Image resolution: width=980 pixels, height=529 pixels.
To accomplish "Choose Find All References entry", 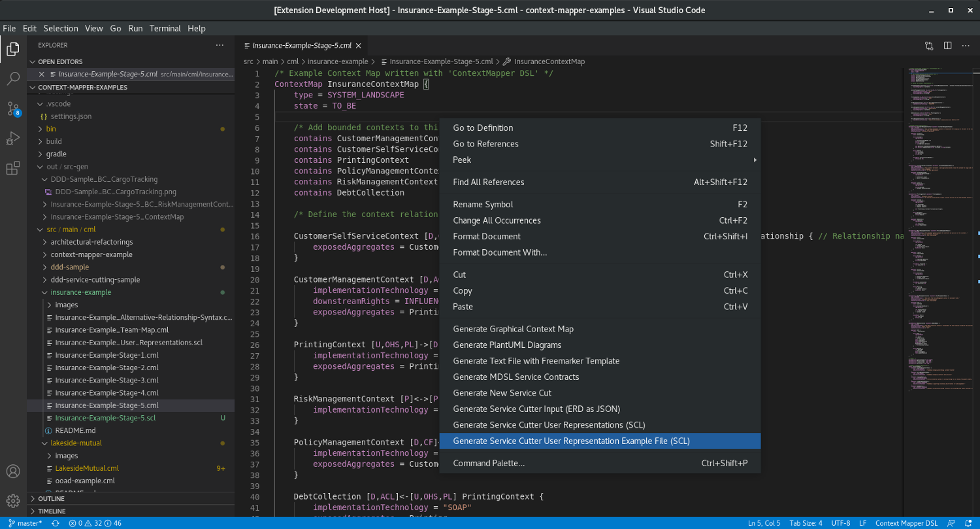I will pos(600,182).
